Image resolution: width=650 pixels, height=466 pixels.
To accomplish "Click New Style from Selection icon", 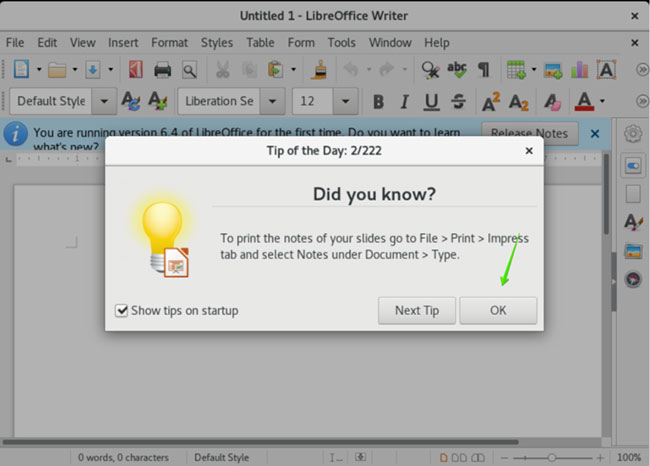I will click(158, 101).
